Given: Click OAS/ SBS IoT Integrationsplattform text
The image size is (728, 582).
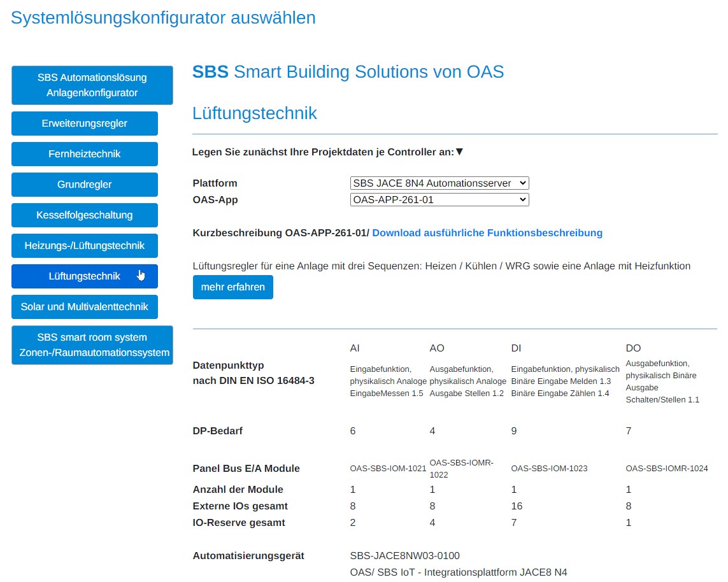Looking at the screenshot, I should coord(459,572).
